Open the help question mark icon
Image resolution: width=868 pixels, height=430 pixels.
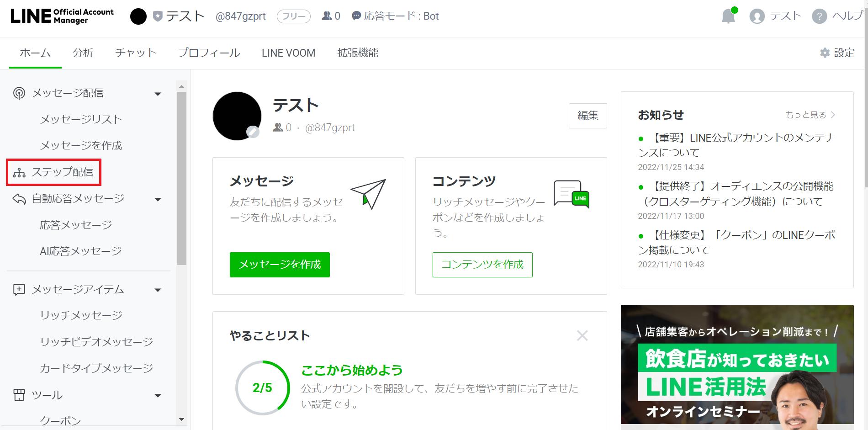click(x=819, y=17)
